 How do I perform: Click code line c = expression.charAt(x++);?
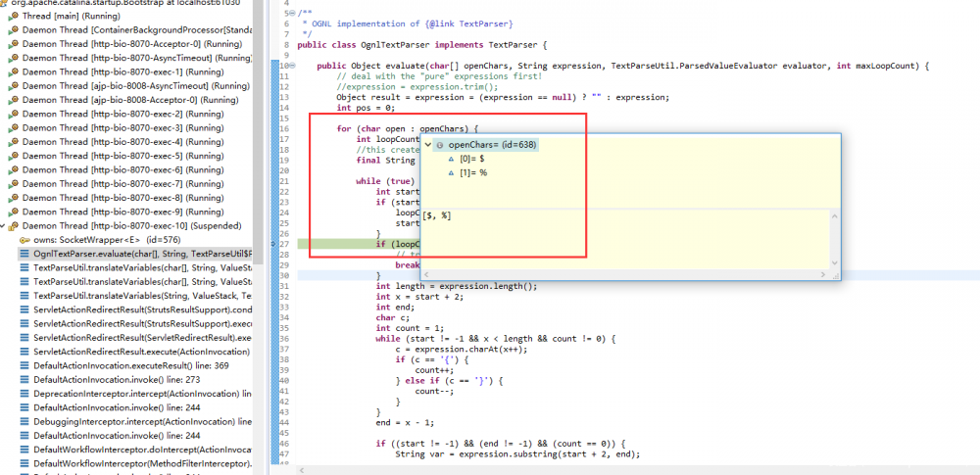coord(462,350)
